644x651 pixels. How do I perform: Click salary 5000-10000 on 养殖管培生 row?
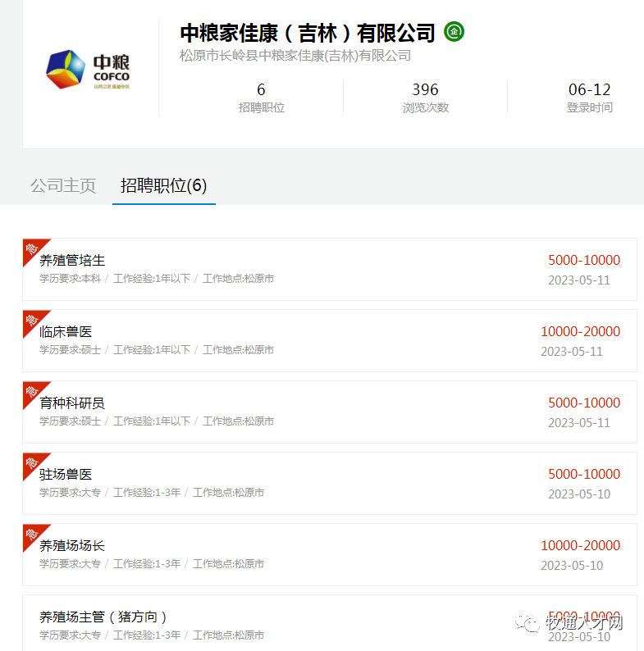584,260
